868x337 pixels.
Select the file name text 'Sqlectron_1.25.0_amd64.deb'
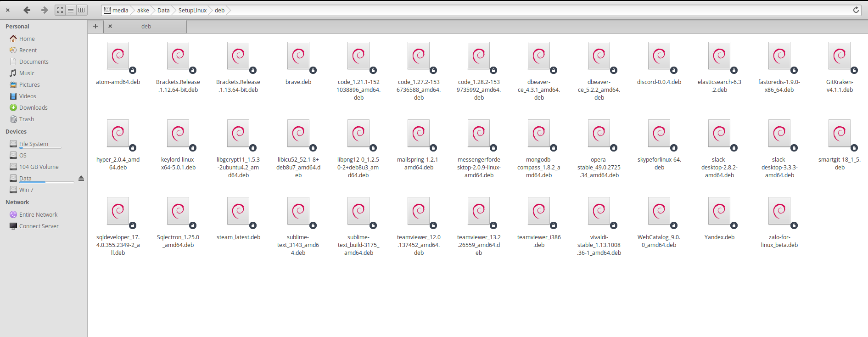coord(178,241)
